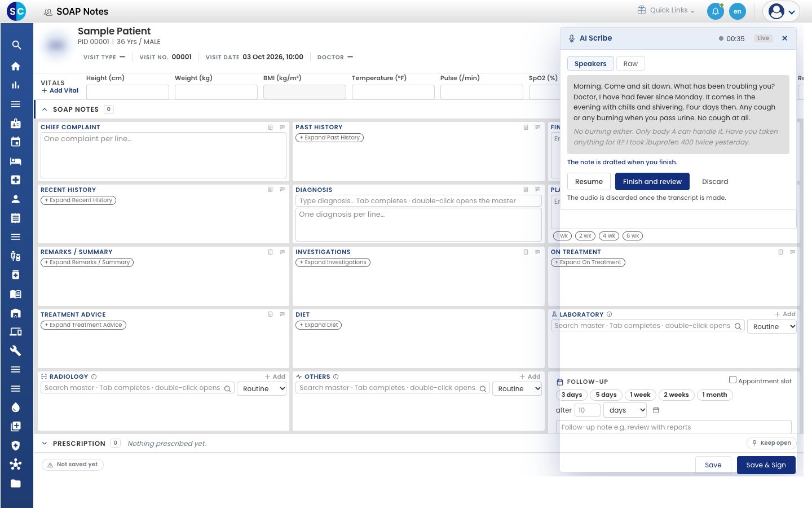Click the note icon in Treatment Advice header
This screenshot has width=812, height=508.
(271, 314)
